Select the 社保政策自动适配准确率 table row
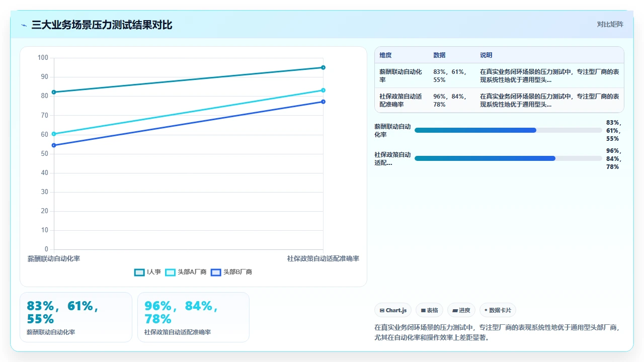644x362 pixels. [x=499, y=100]
